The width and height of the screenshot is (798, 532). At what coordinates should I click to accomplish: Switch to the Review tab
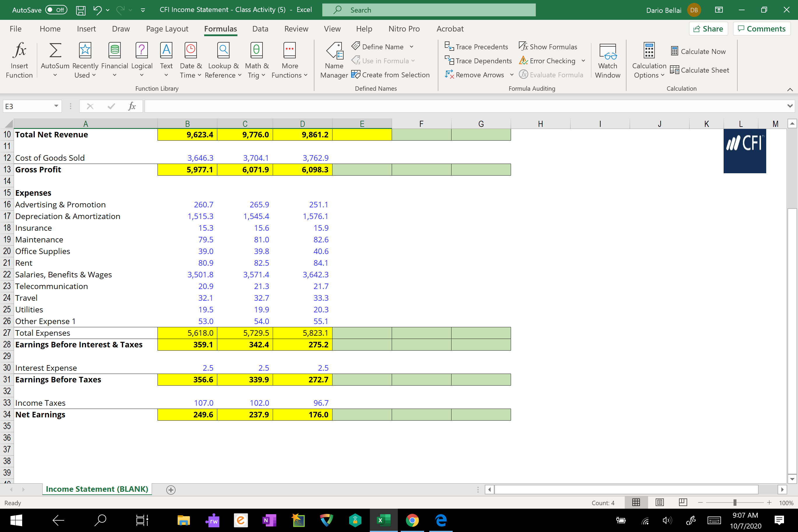296,29
